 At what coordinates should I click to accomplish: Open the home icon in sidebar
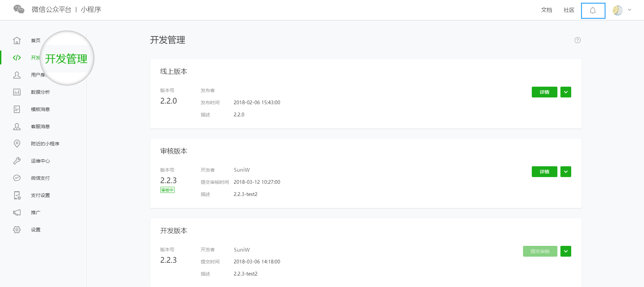[17, 40]
